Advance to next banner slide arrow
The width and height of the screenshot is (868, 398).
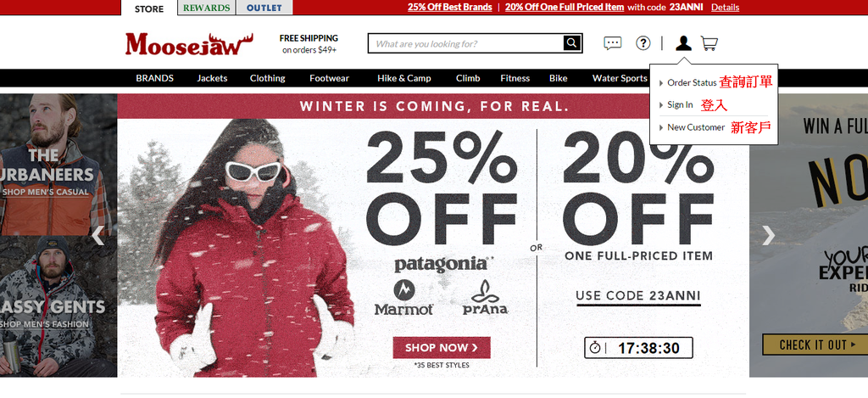tap(768, 236)
